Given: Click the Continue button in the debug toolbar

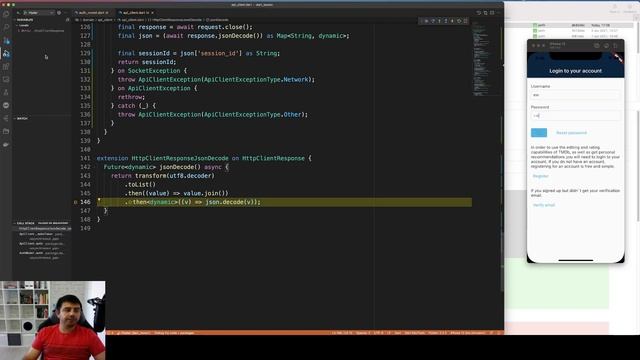Looking at the screenshot, I should tap(427, 21).
